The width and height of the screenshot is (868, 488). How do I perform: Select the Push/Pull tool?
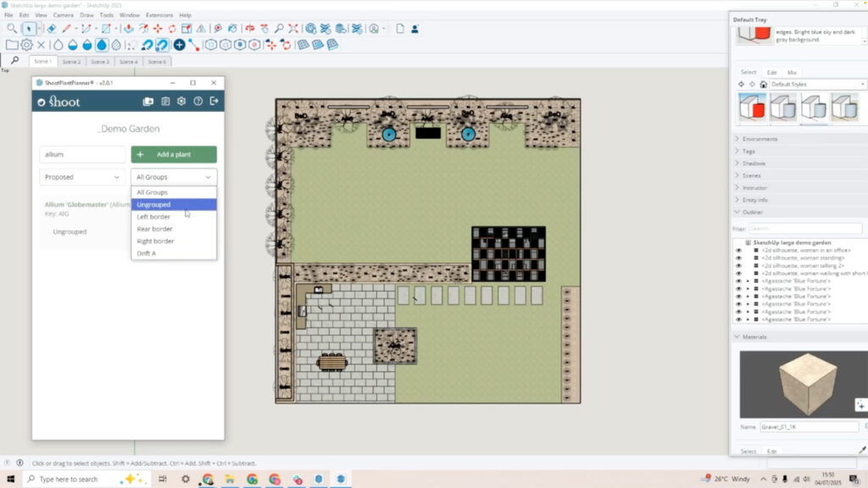tap(129, 28)
